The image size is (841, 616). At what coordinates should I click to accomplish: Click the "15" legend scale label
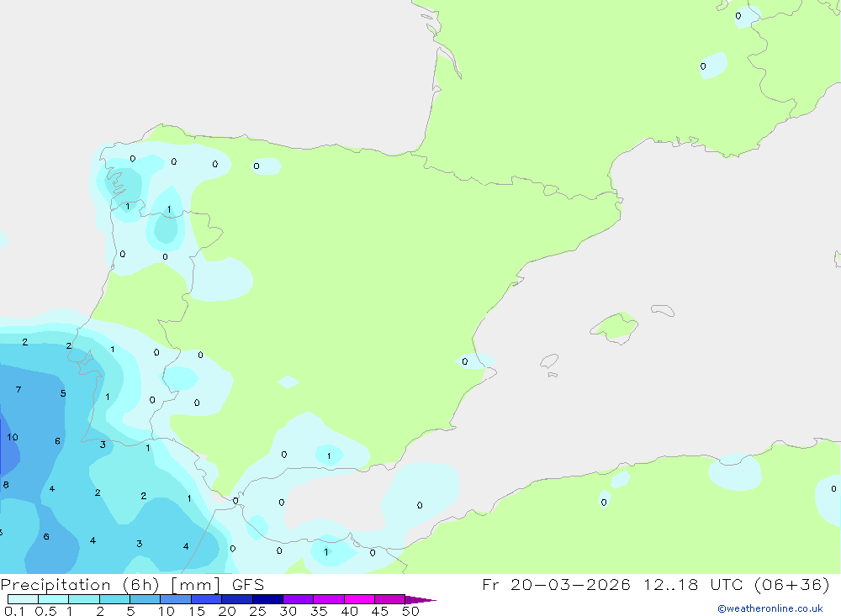pyautogui.click(x=197, y=611)
